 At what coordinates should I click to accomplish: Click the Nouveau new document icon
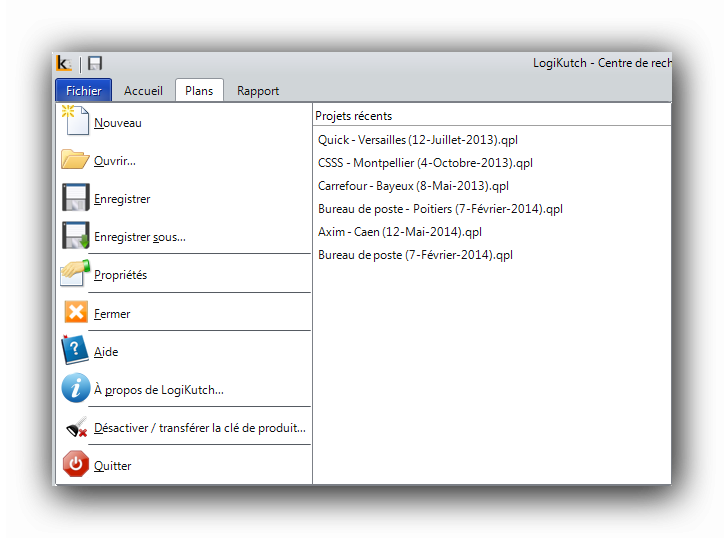[x=75, y=120]
